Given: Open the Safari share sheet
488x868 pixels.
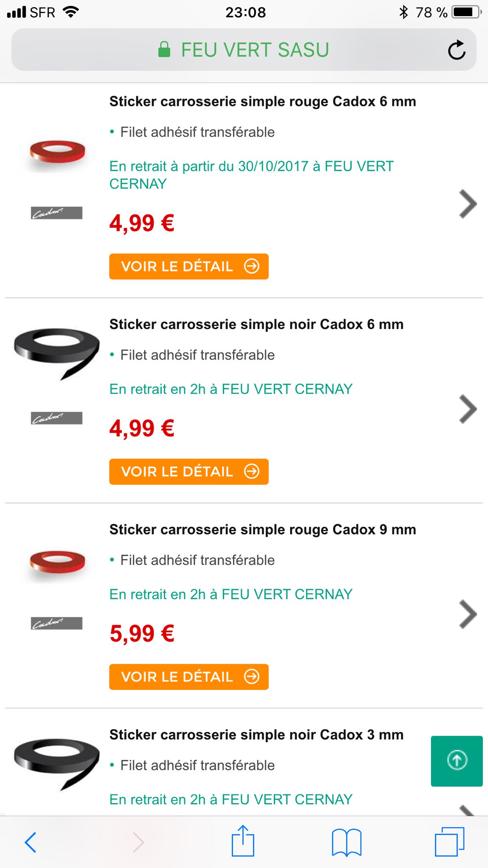Looking at the screenshot, I should pos(243,841).
